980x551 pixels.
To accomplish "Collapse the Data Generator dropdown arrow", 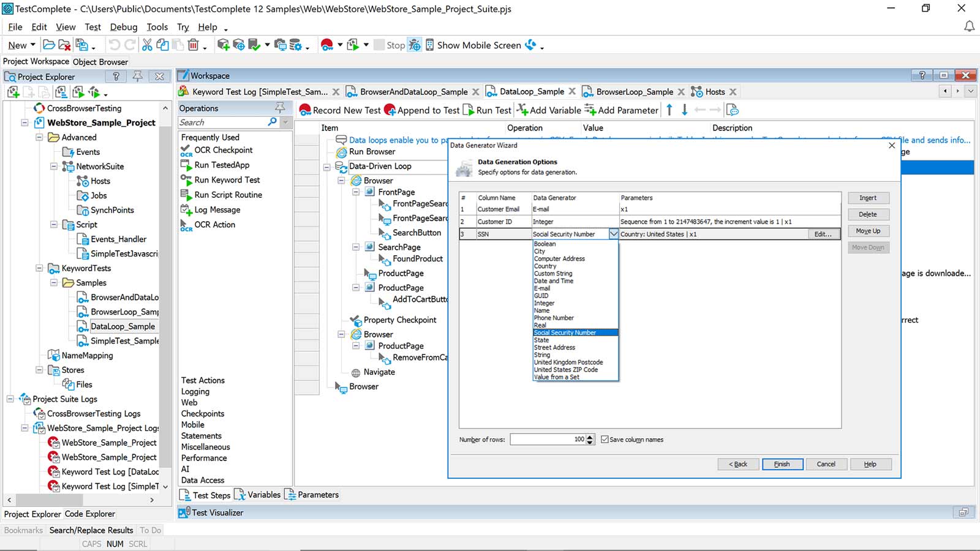I will [613, 234].
